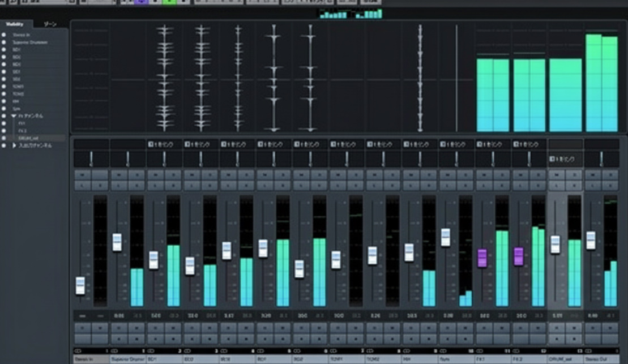
Task: Mute the Stereo In channel
Action: coord(83,175)
